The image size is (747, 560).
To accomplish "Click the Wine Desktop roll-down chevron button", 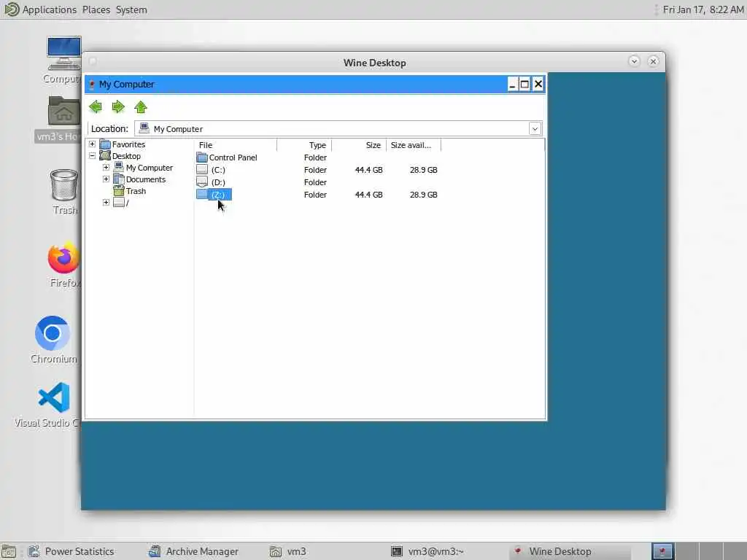I will 634,61.
